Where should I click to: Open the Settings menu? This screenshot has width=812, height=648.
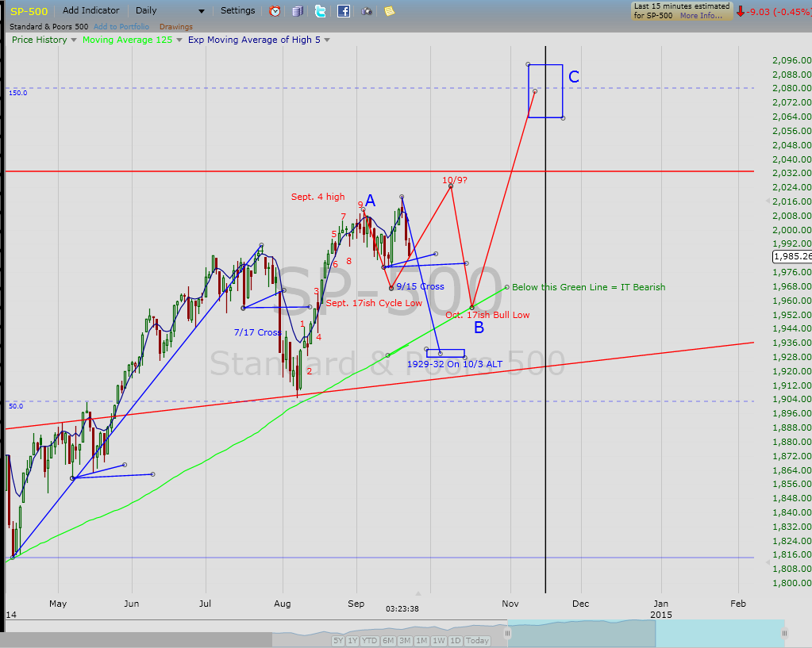[237, 10]
